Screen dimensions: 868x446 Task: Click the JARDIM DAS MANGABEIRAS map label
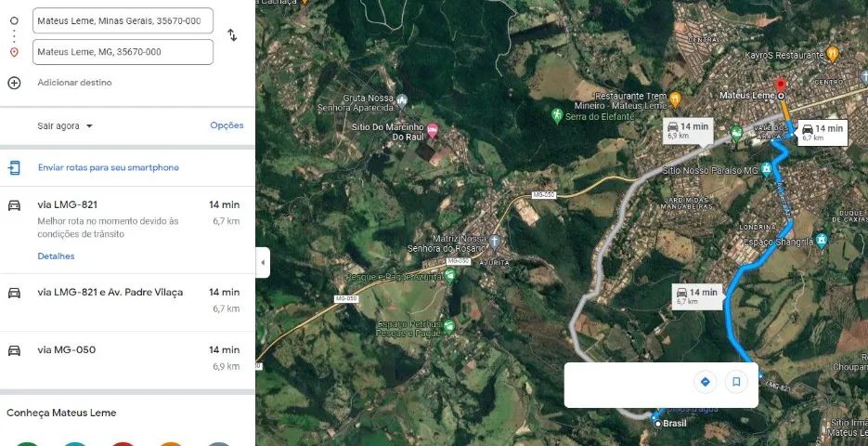[685, 203]
